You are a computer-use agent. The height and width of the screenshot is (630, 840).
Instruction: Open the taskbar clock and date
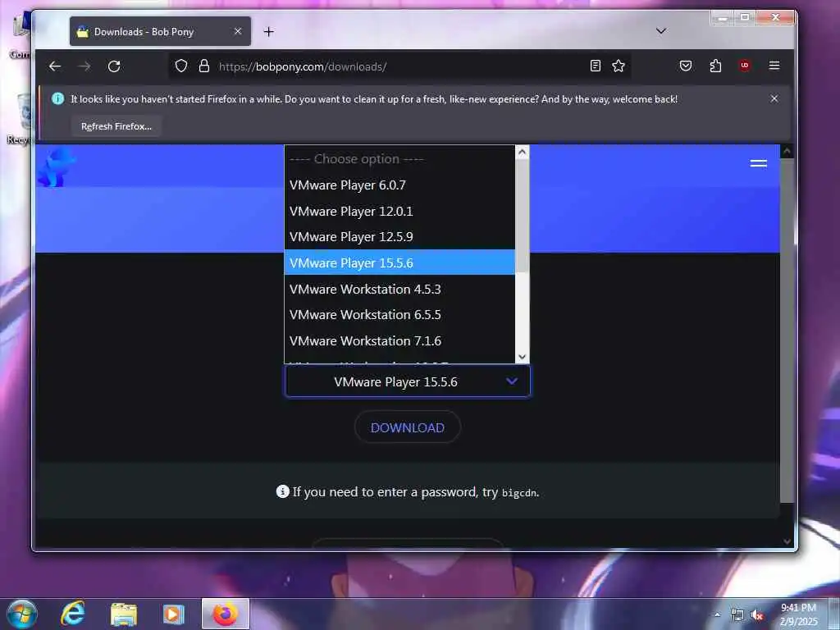pos(798,614)
